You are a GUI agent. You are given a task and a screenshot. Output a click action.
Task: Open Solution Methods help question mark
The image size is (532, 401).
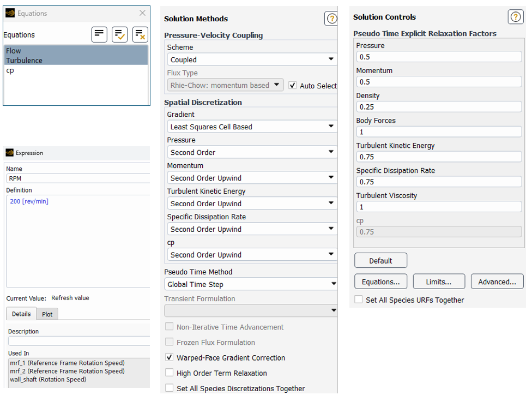(x=331, y=19)
